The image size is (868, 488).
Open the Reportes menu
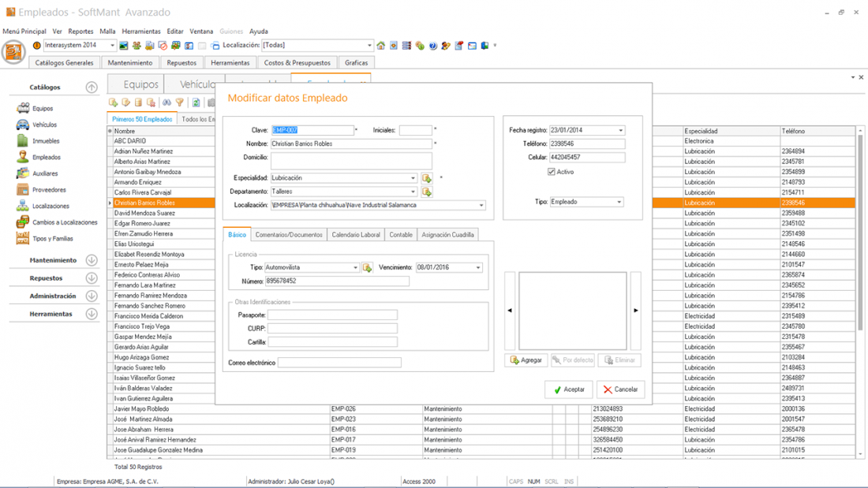click(x=80, y=32)
